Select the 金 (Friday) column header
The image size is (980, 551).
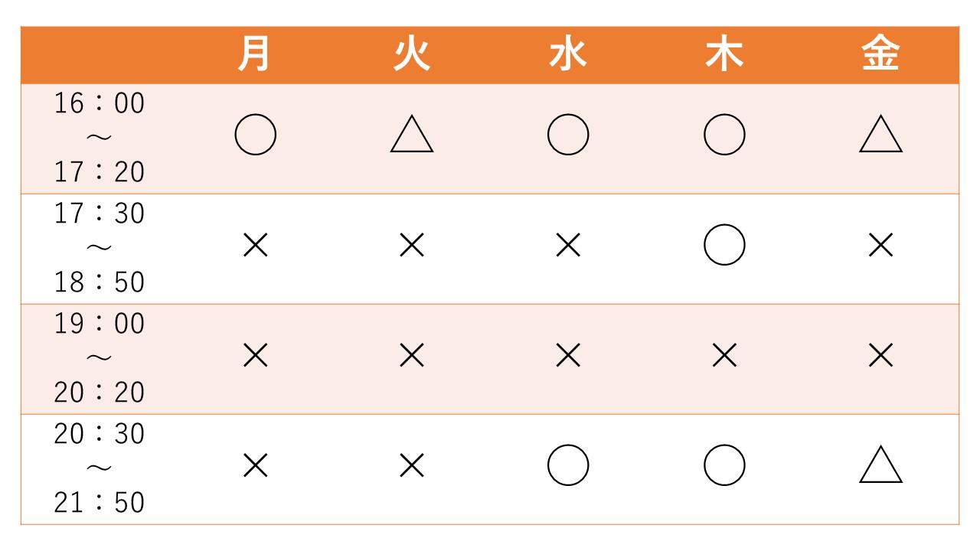tap(880, 55)
